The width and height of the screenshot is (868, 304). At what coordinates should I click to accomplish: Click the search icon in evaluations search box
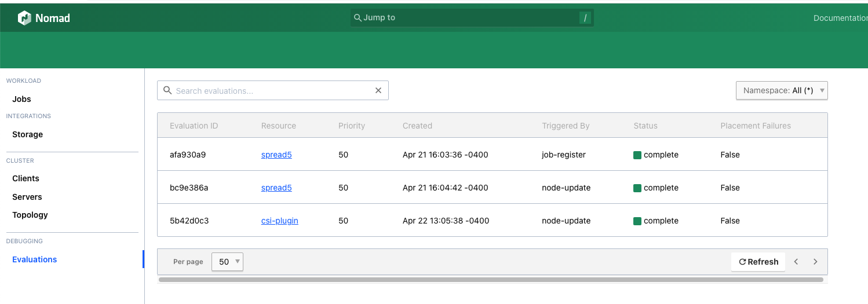pyautogui.click(x=167, y=90)
